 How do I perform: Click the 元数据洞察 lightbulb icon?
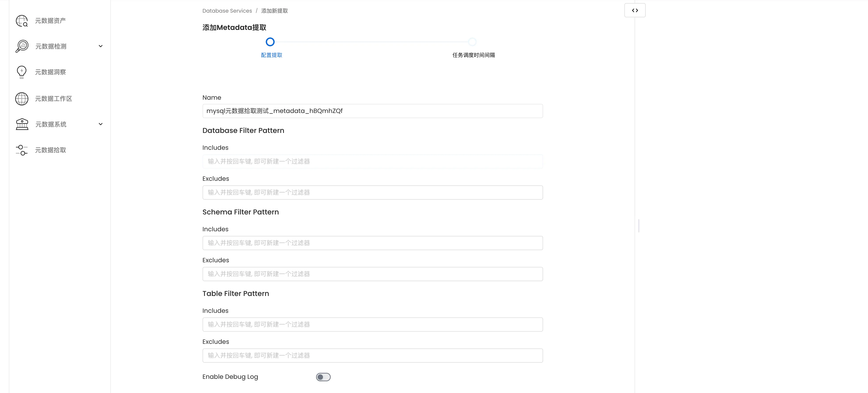coord(22,72)
